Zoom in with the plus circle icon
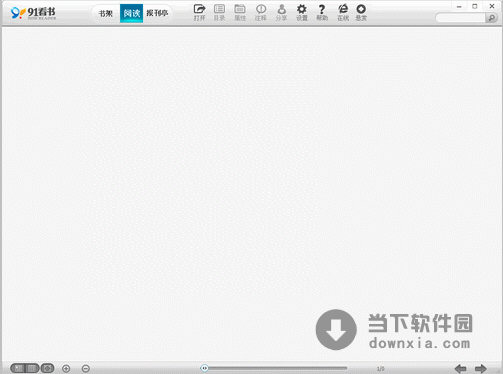The height and width of the screenshot is (374, 503). click(x=66, y=368)
